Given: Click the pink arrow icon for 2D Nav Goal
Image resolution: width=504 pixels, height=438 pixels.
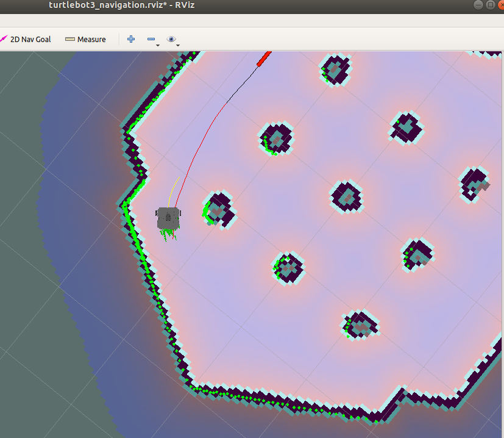Looking at the screenshot, I should click(x=5, y=39).
